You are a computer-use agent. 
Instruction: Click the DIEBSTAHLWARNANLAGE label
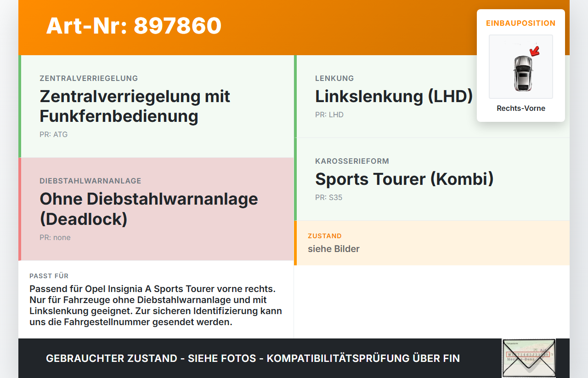tap(90, 181)
